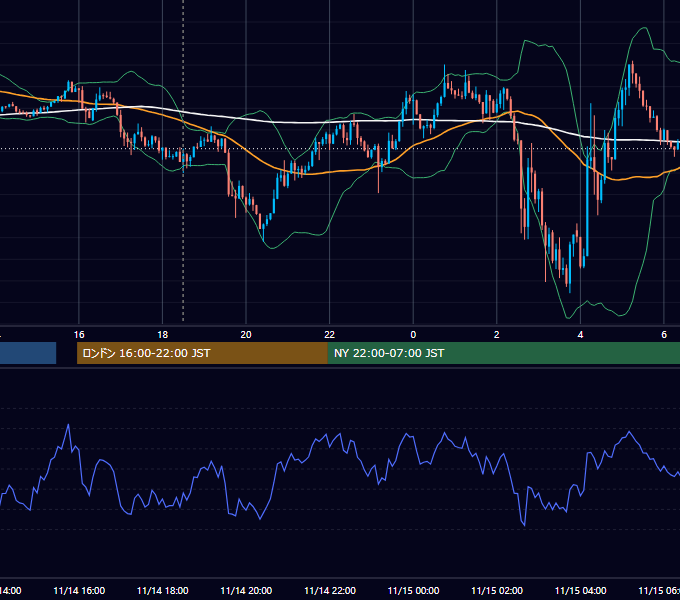Click the "18" hour label on price chart axis
The width and height of the screenshot is (680, 600).
point(163,335)
